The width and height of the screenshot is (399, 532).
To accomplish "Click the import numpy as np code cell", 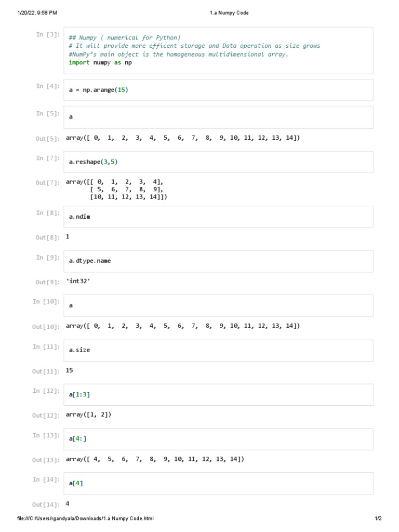I will tap(218, 50).
